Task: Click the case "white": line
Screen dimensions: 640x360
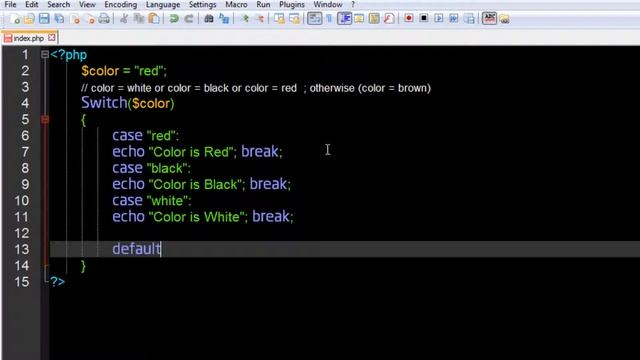Action: (x=152, y=200)
